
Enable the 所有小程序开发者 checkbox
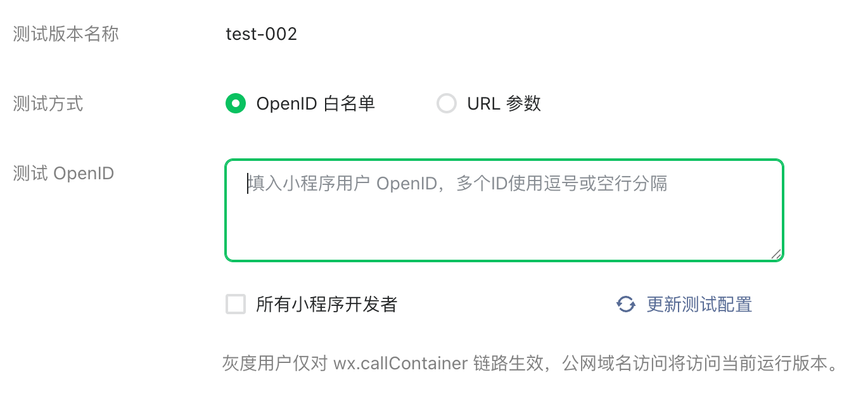click(236, 305)
